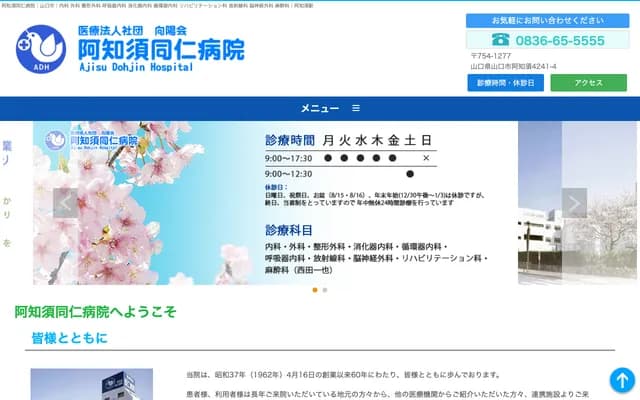Click the 診療科目 heading in the slide

289,230
